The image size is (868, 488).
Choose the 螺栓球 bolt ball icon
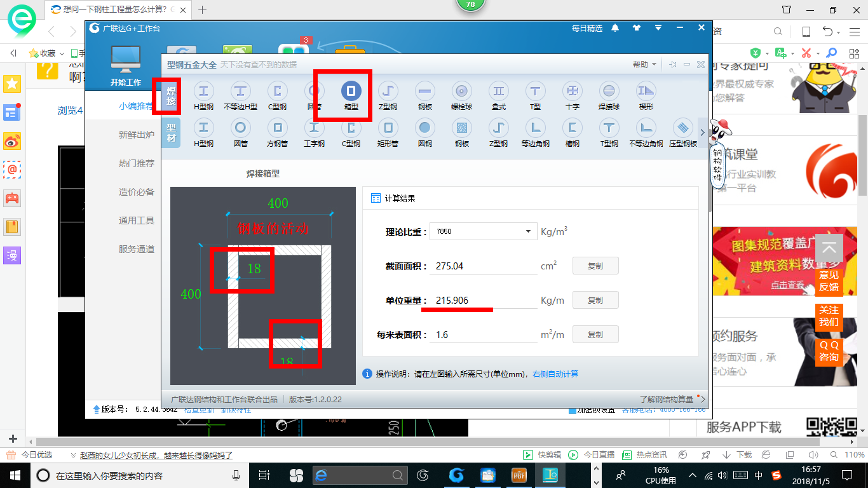point(462,96)
